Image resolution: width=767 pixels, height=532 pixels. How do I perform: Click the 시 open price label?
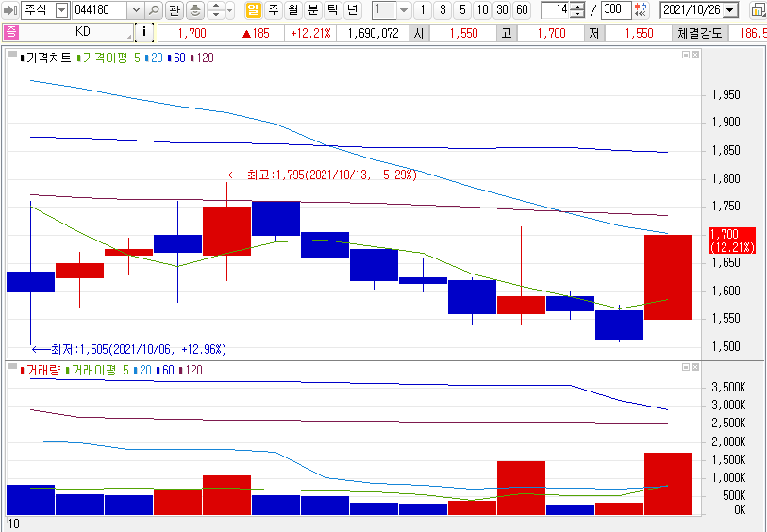(x=419, y=33)
